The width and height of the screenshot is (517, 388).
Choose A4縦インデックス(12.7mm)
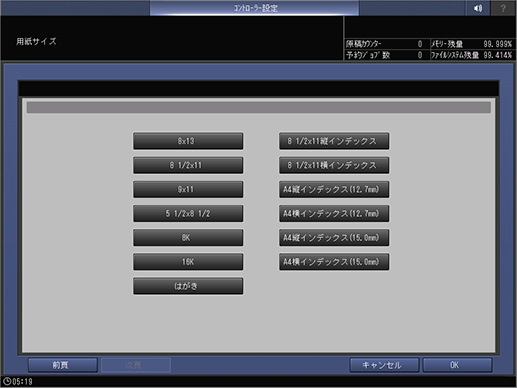(334, 189)
